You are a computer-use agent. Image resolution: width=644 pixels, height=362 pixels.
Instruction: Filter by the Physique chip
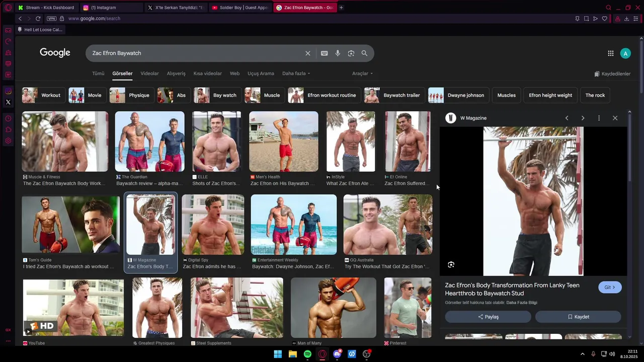131,95
